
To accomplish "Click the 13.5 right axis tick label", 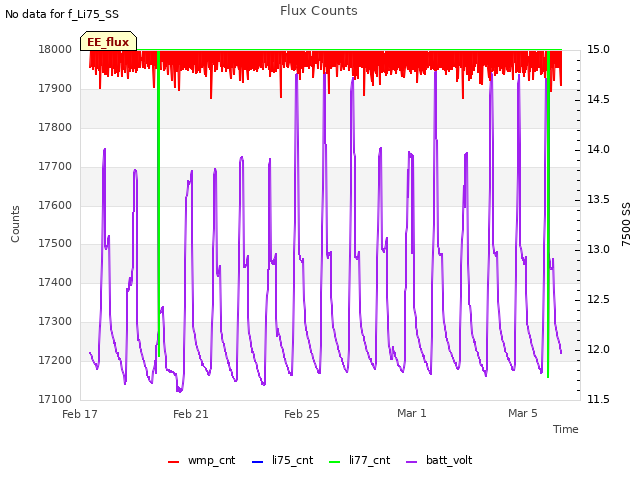I will point(598,199).
